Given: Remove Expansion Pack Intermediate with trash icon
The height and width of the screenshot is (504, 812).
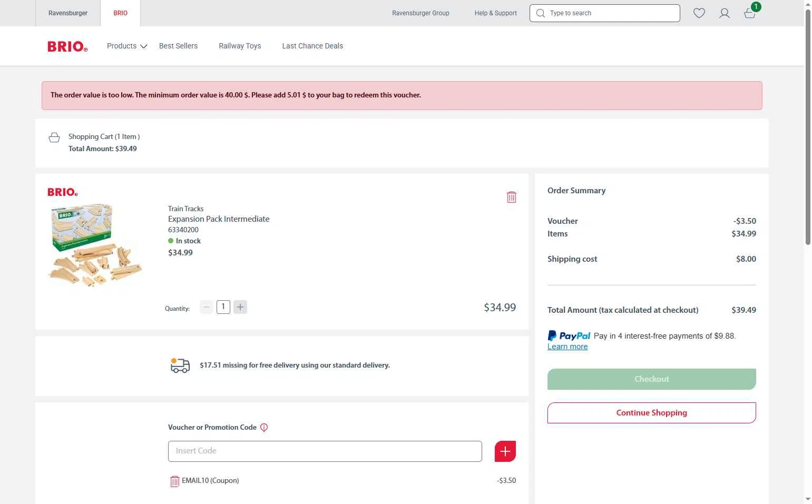Looking at the screenshot, I should (511, 197).
